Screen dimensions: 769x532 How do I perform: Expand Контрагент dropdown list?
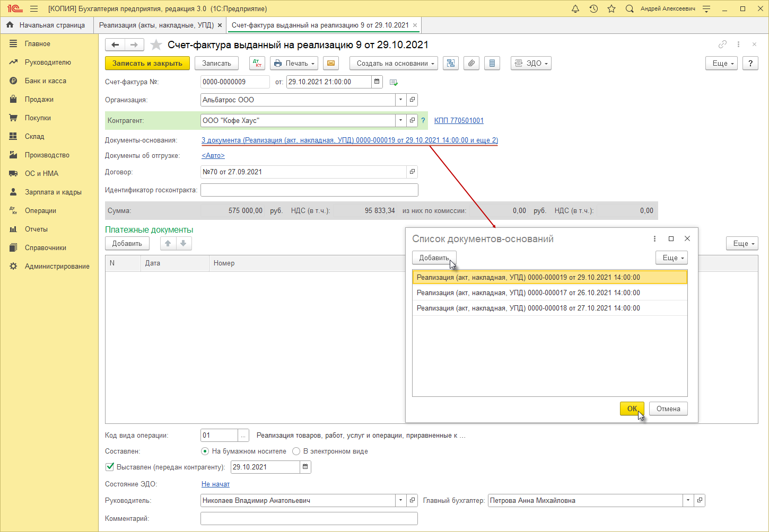coord(401,120)
